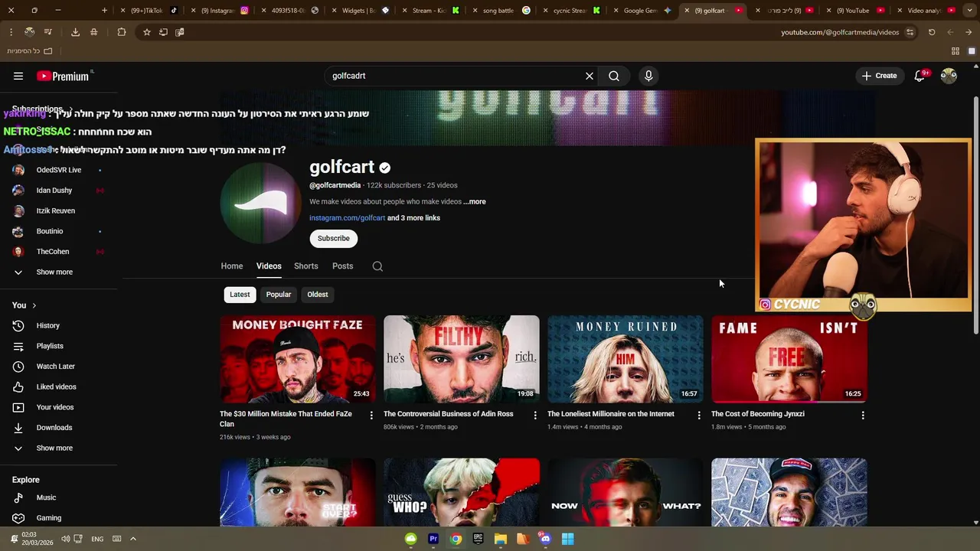Open the YouTube hamburger guide menu
Screen dimensions: 980x551
(18, 76)
